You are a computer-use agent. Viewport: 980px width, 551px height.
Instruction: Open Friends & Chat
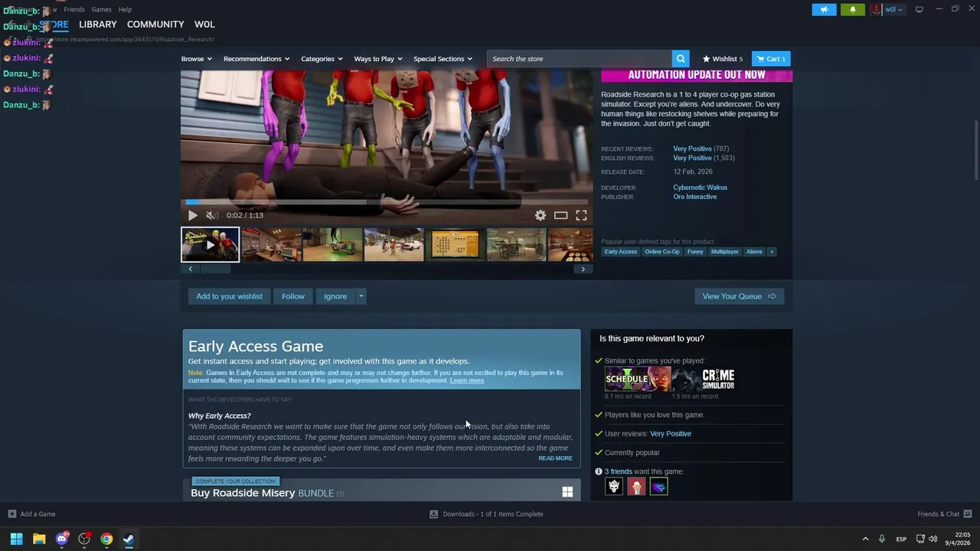944,514
